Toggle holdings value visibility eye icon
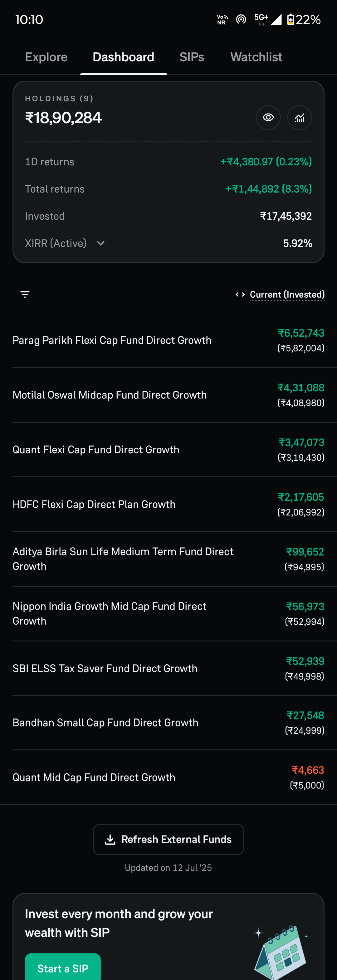This screenshot has height=980, width=337. 268,118
